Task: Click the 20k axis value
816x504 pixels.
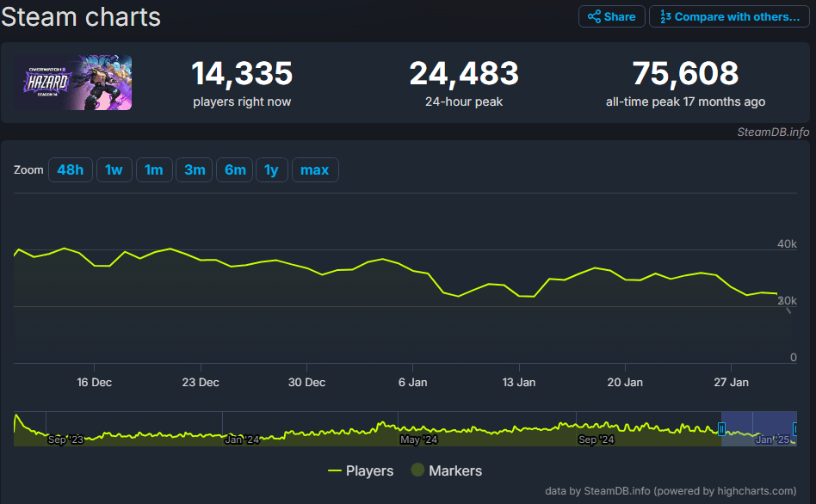Action: coord(787,301)
